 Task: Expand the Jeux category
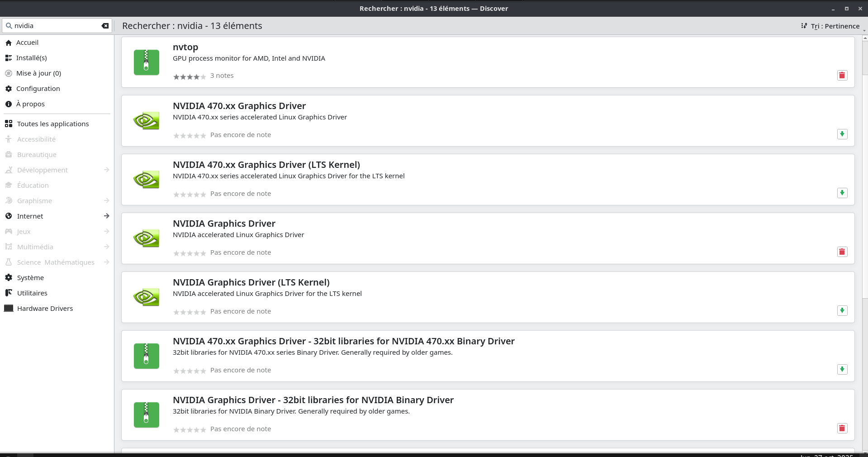tap(23, 231)
